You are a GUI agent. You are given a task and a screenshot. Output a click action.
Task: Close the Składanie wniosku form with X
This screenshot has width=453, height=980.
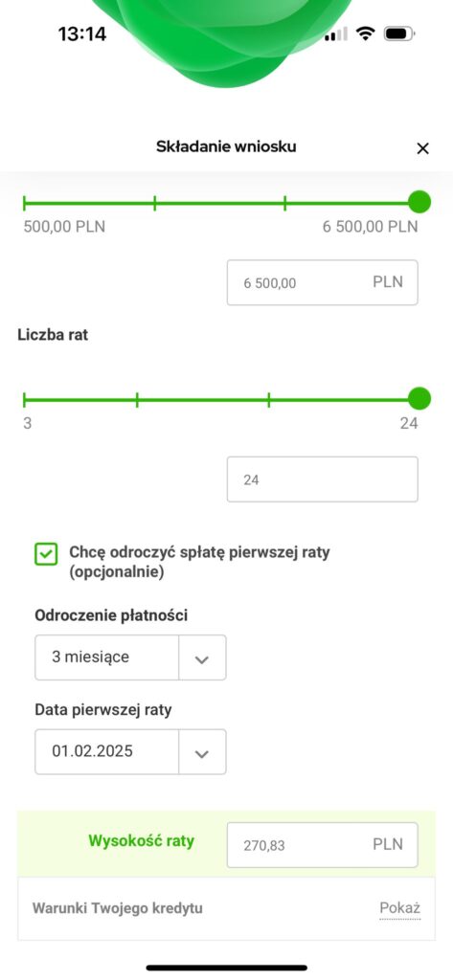click(423, 148)
